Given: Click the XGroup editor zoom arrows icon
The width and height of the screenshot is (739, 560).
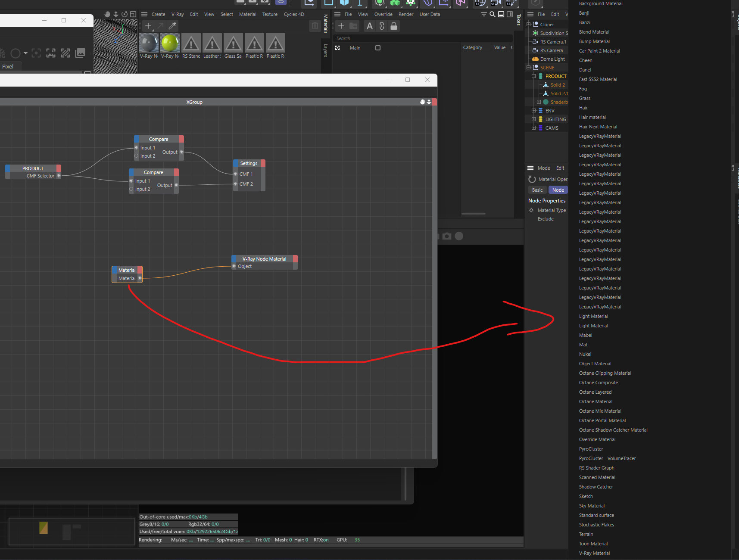Looking at the screenshot, I should point(429,102).
